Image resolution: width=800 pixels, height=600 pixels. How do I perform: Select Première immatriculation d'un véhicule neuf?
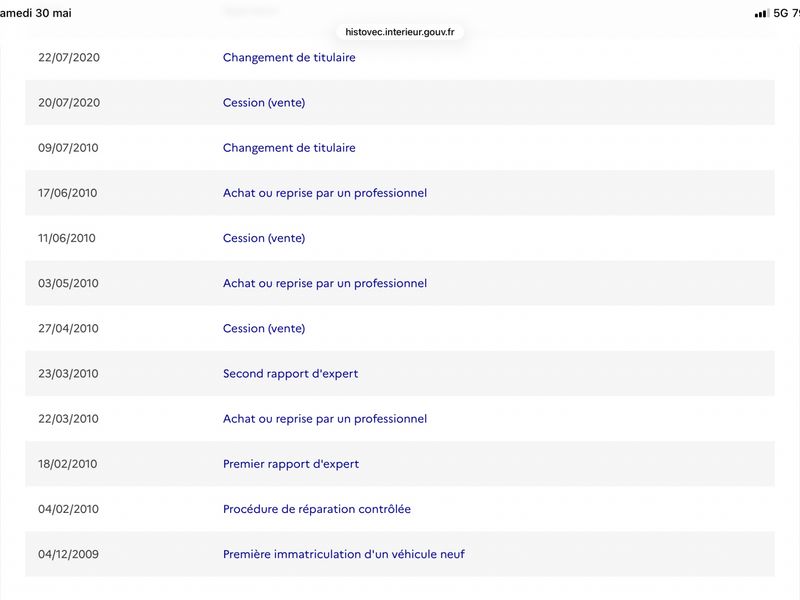(x=343, y=554)
